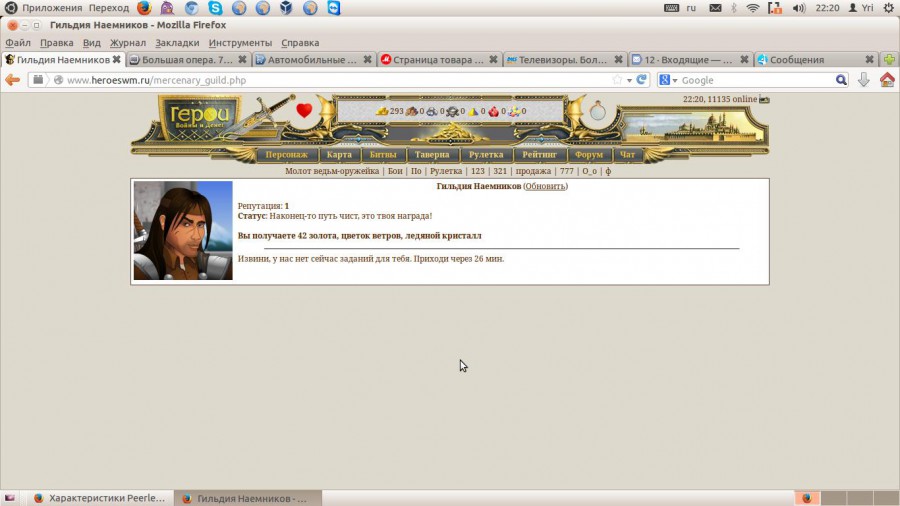
Task: Switch to the Страница товара tab
Action: point(439,60)
